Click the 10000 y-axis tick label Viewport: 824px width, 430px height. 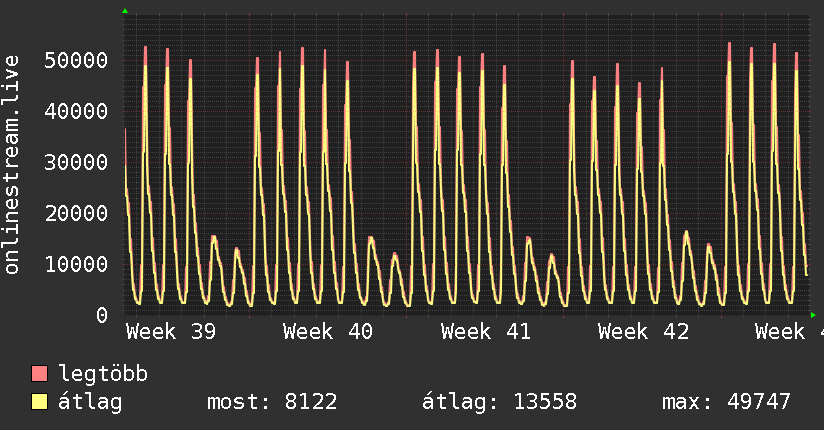[x=76, y=264]
